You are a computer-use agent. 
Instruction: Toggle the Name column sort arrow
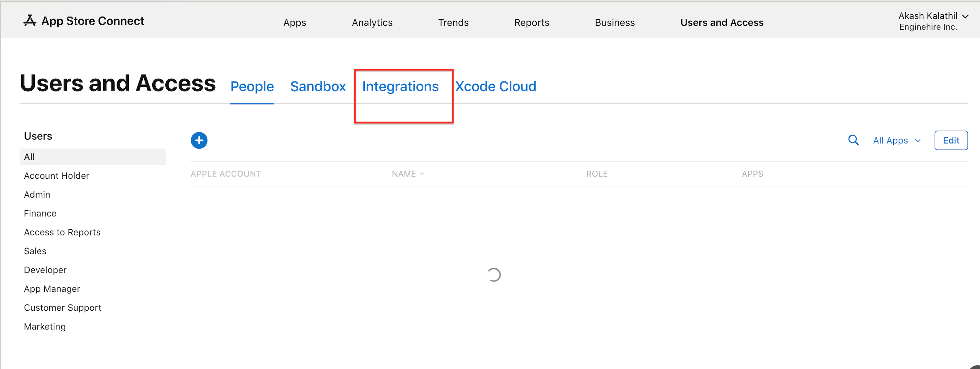point(422,174)
